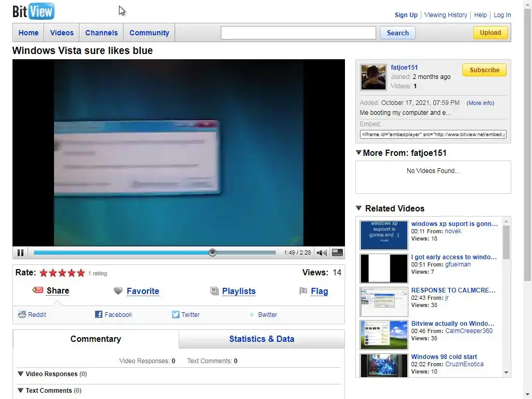Viewport: 532px width, 399px height.
Task: Click the Reddit alien icon
Action: point(22,314)
